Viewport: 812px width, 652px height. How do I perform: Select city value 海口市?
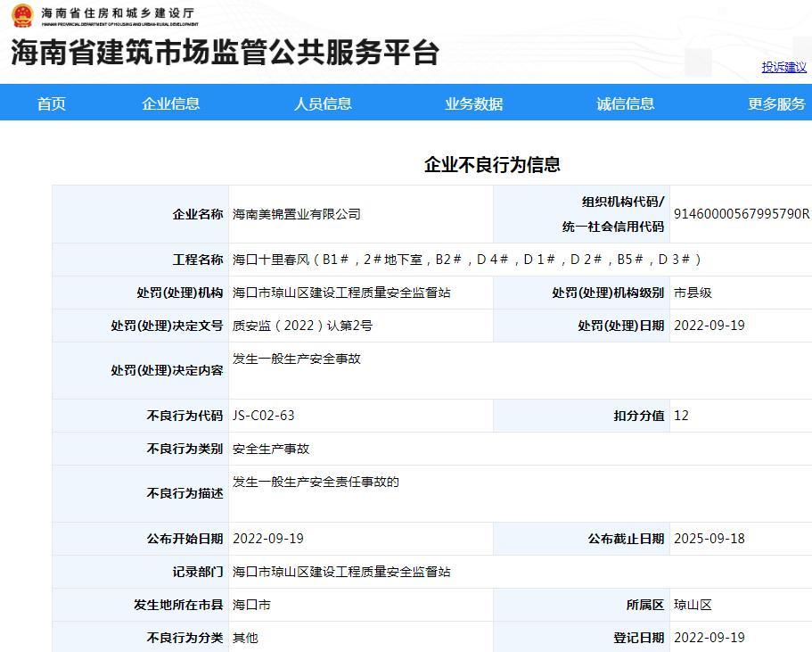tap(251, 605)
